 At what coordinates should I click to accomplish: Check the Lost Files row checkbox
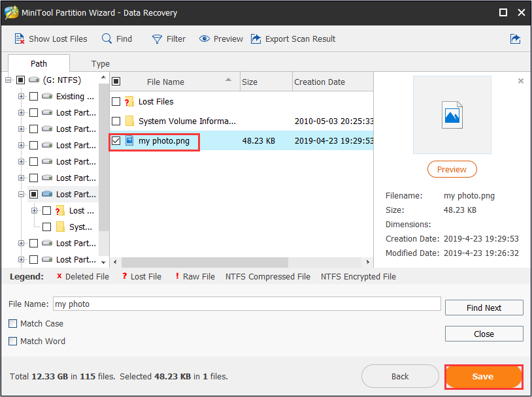[x=116, y=101]
